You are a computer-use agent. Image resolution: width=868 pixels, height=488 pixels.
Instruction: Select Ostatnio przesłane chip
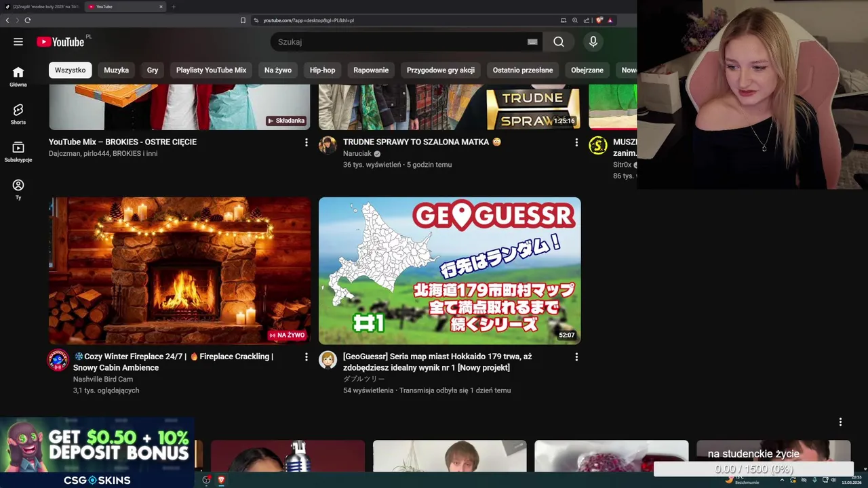pos(523,70)
